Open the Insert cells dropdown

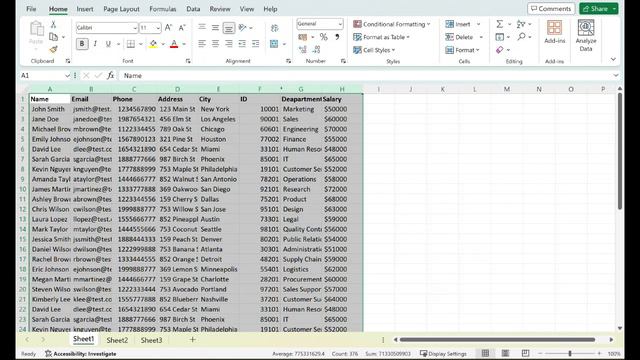478,24
